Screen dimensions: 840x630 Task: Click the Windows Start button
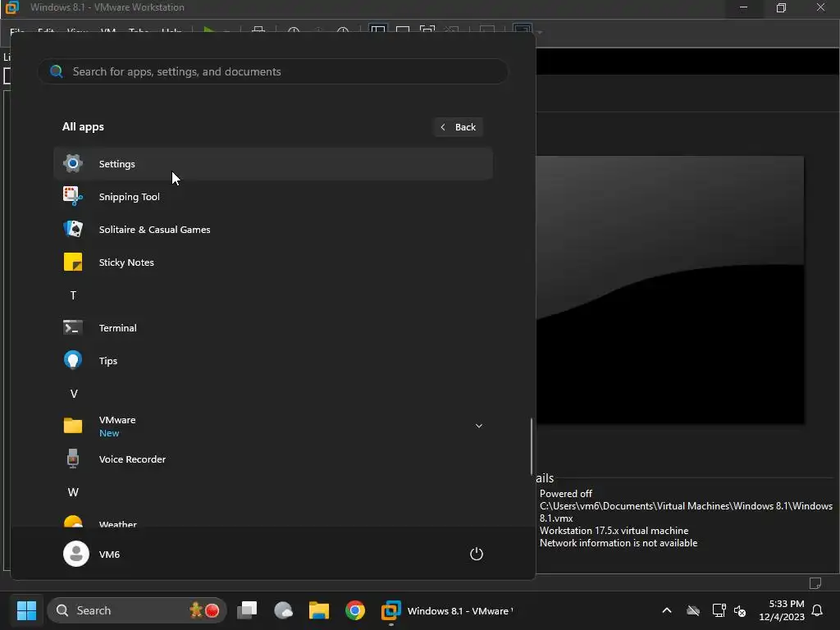tap(26, 610)
